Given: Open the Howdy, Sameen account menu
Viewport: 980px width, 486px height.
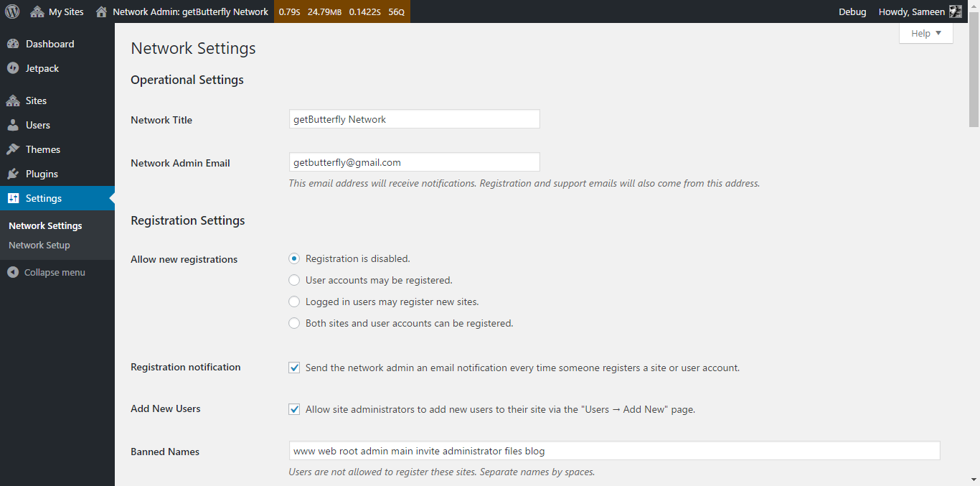Looking at the screenshot, I should click(911, 11).
